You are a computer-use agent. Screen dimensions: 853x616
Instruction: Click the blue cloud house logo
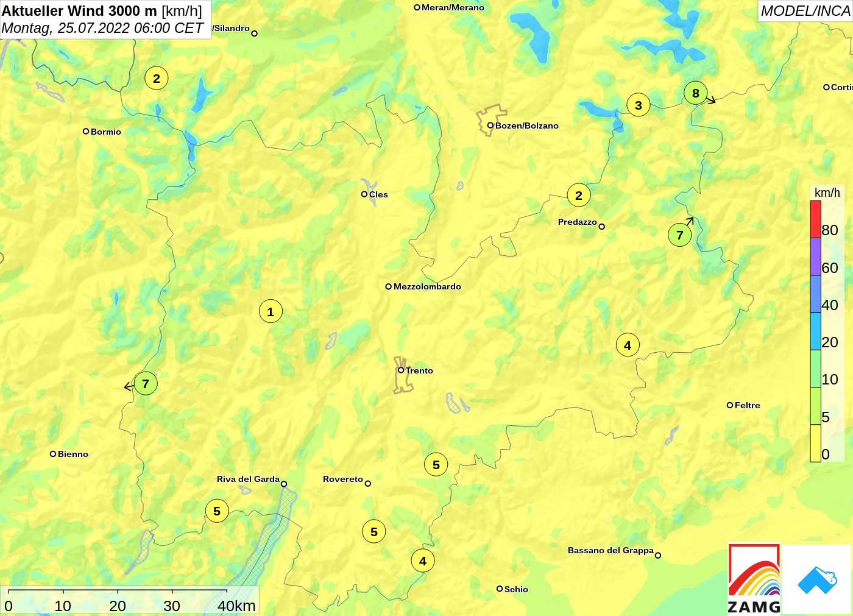pos(817,580)
